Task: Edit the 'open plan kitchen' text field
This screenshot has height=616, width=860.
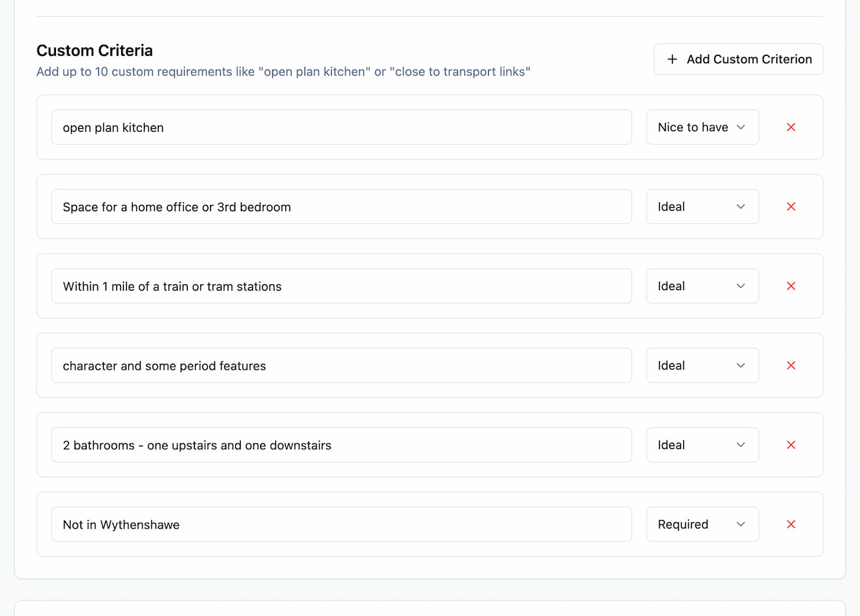Action: tap(341, 127)
